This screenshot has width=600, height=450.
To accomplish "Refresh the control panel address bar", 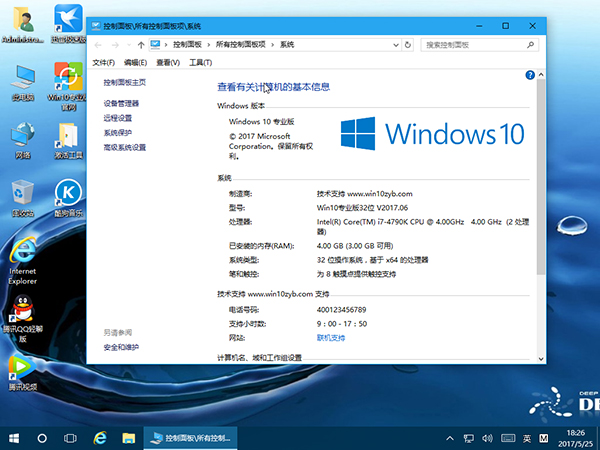I will click(x=410, y=45).
